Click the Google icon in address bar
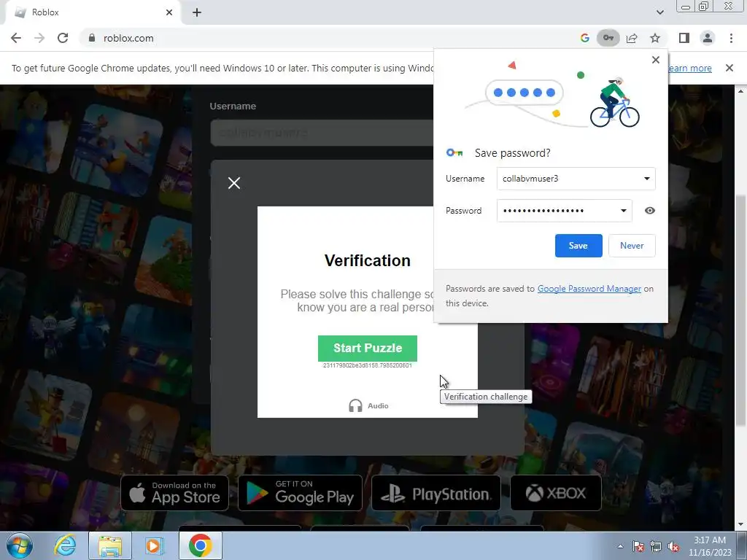 pos(584,38)
